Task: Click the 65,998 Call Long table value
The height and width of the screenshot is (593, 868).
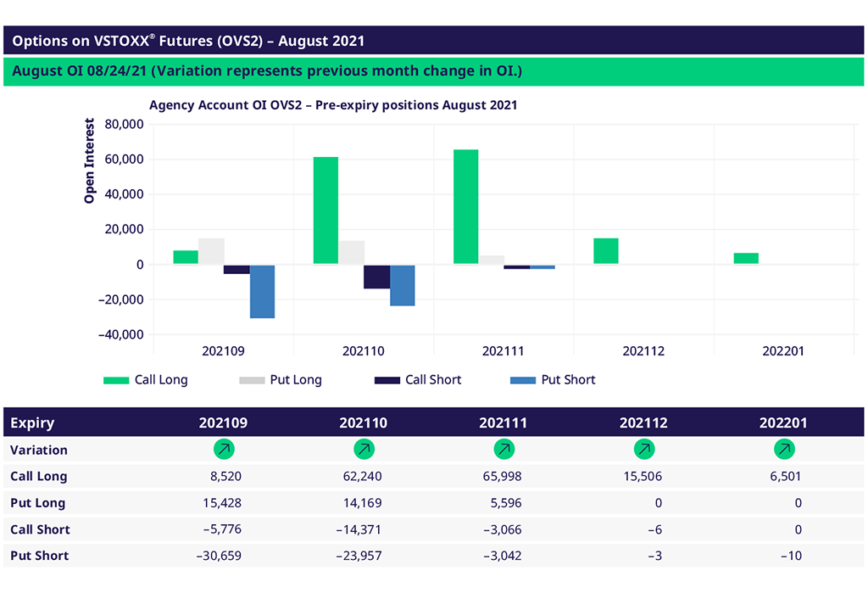Action: (x=498, y=477)
